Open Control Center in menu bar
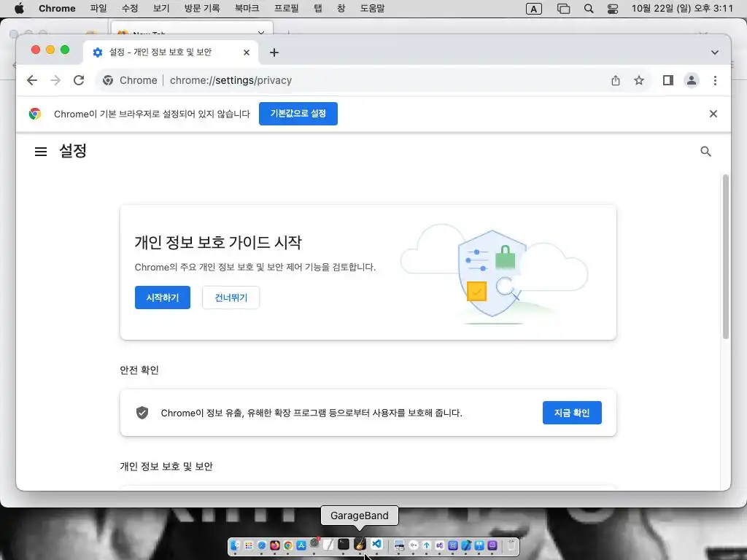 tap(613, 9)
